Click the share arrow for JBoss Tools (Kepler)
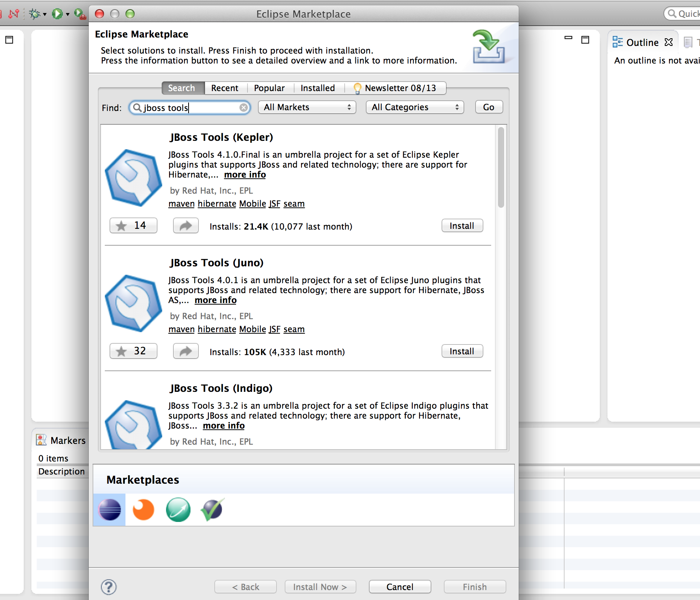This screenshot has height=600, width=700. 186,226
